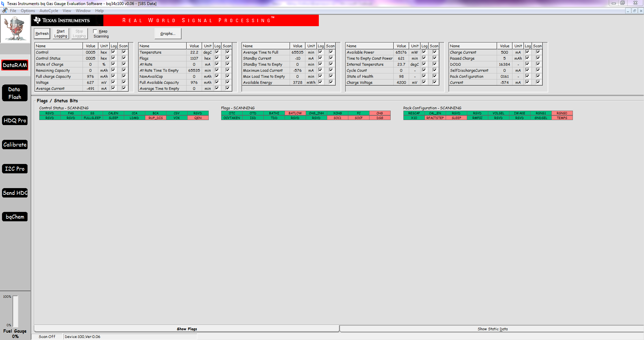This screenshot has height=340, width=644.
Task: Click the Scan Off status bar entry
Action: [x=47, y=337]
